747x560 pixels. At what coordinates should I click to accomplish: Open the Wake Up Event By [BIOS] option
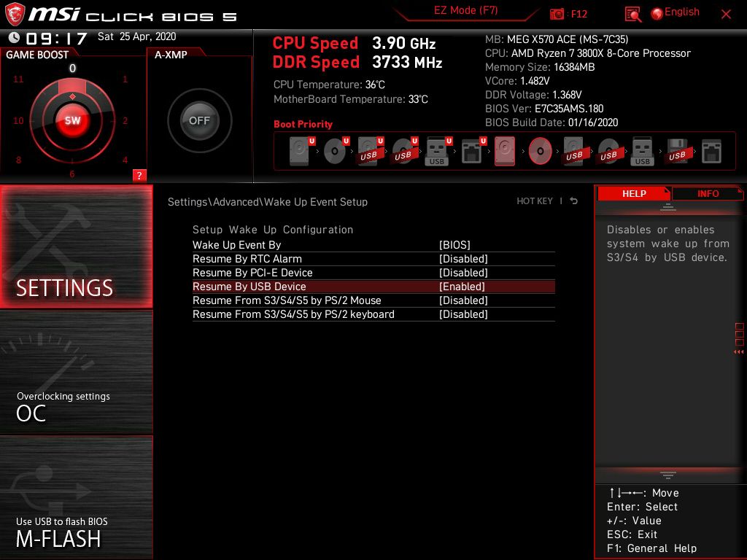pos(373,245)
